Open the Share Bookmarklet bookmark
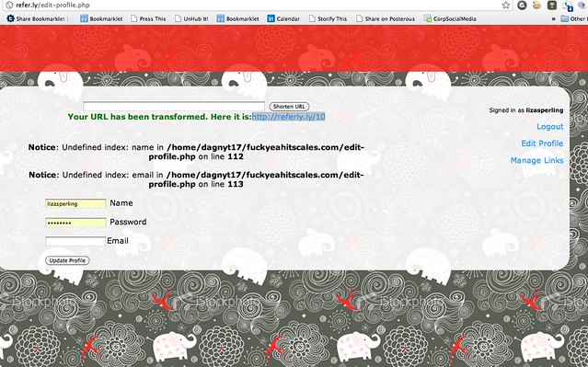The width and height of the screenshot is (588, 367). click(36, 18)
